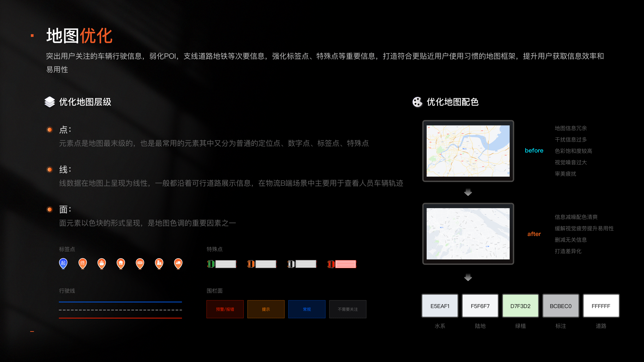Click the 地图优化 slide title
This screenshot has width=644, height=362.
tap(79, 36)
